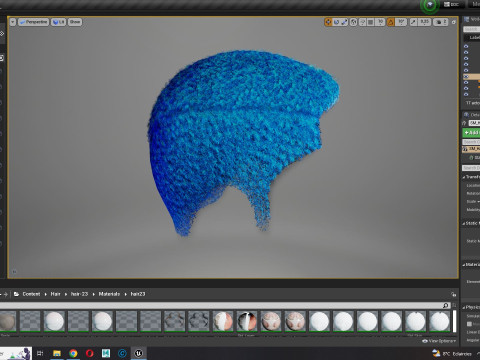Select the black and white striped sphere asset
Viewport: 480px width, 360px height.
(247, 321)
